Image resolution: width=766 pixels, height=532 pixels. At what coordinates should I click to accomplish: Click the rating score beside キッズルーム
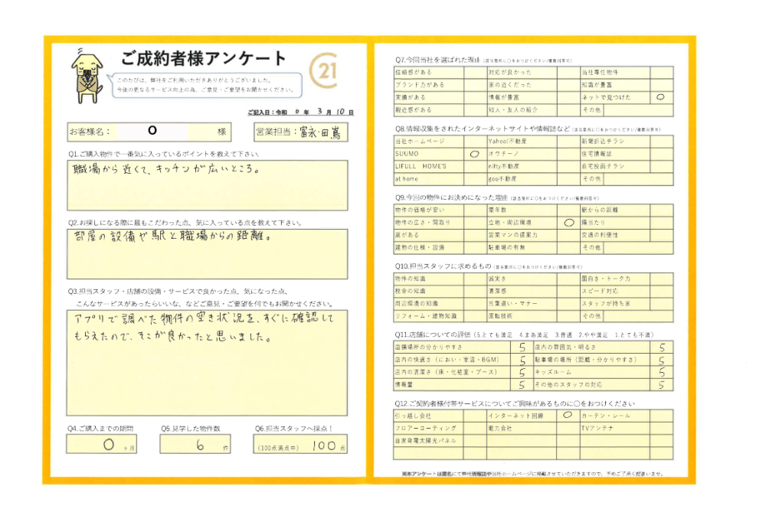[660, 372]
